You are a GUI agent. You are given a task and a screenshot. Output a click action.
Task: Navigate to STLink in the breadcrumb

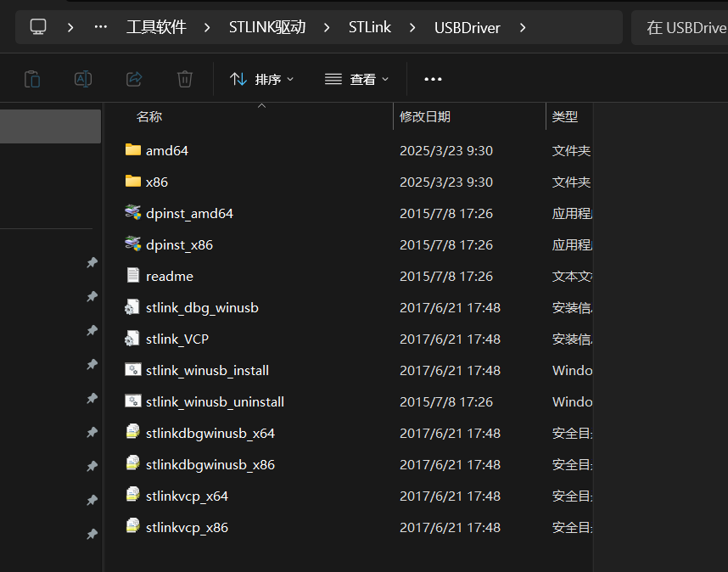(370, 27)
